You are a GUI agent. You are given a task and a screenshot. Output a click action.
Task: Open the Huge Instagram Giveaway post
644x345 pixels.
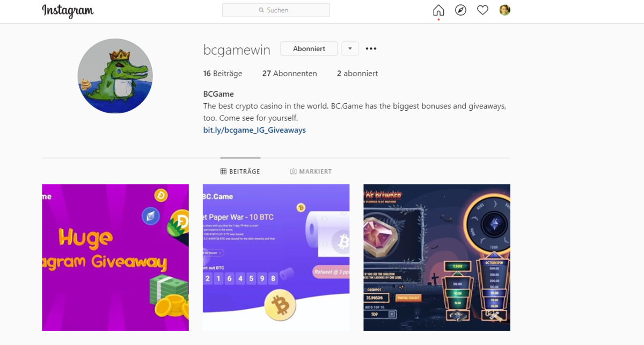pyautogui.click(x=115, y=257)
